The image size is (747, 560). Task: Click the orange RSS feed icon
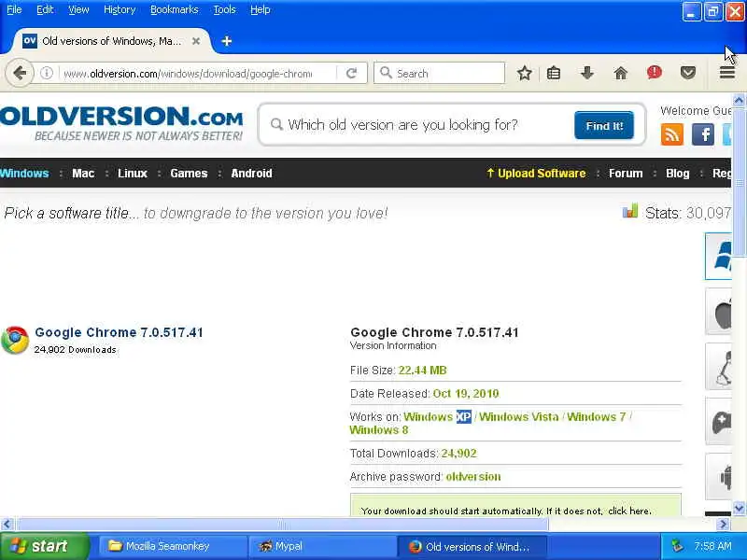(x=671, y=134)
